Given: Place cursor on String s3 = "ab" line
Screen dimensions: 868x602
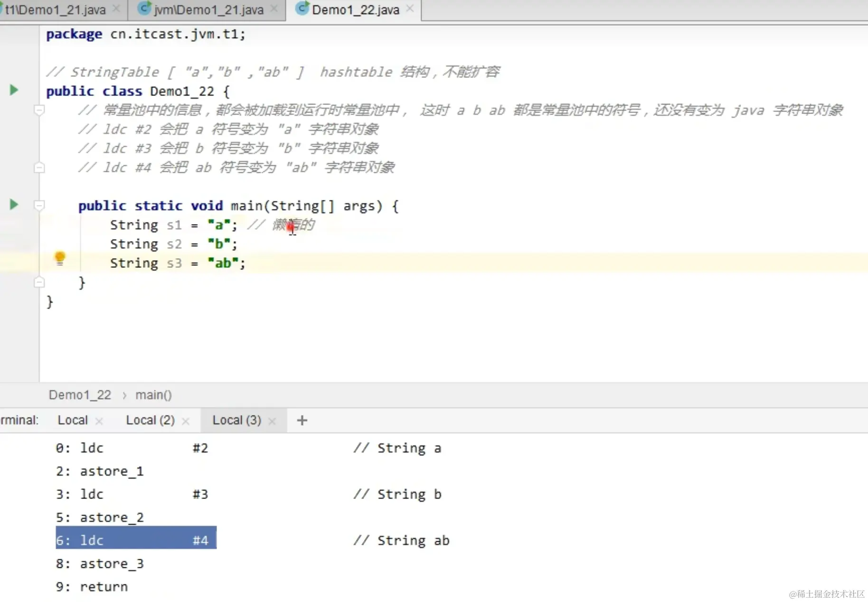Looking at the screenshot, I should (178, 263).
